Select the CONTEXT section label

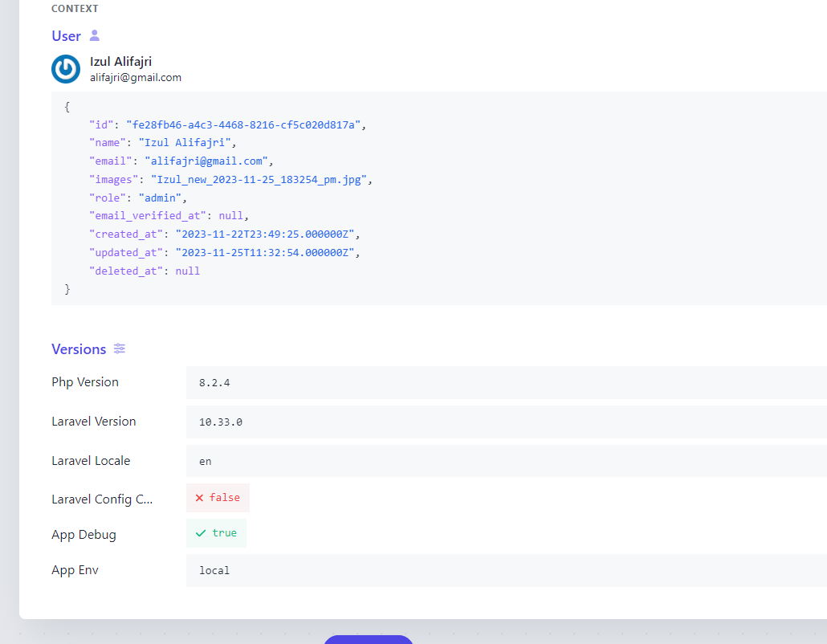(x=75, y=9)
